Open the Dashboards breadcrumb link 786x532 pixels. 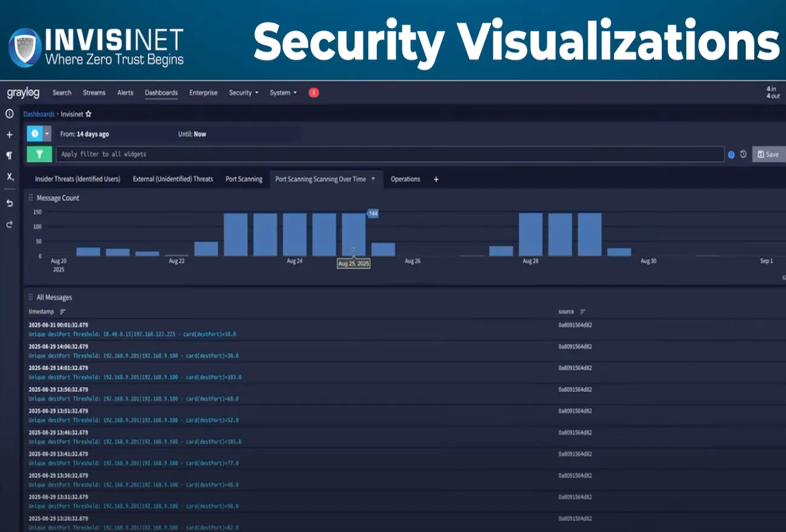click(x=39, y=114)
